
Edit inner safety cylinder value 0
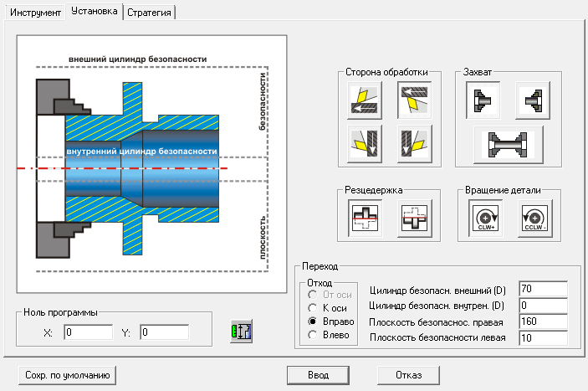click(x=544, y=306)
